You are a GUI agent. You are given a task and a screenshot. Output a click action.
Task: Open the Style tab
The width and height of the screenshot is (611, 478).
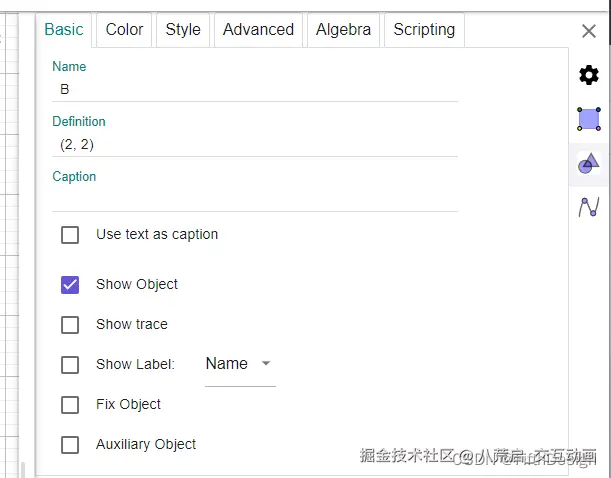pyautogui.click(x=183, y=30)
